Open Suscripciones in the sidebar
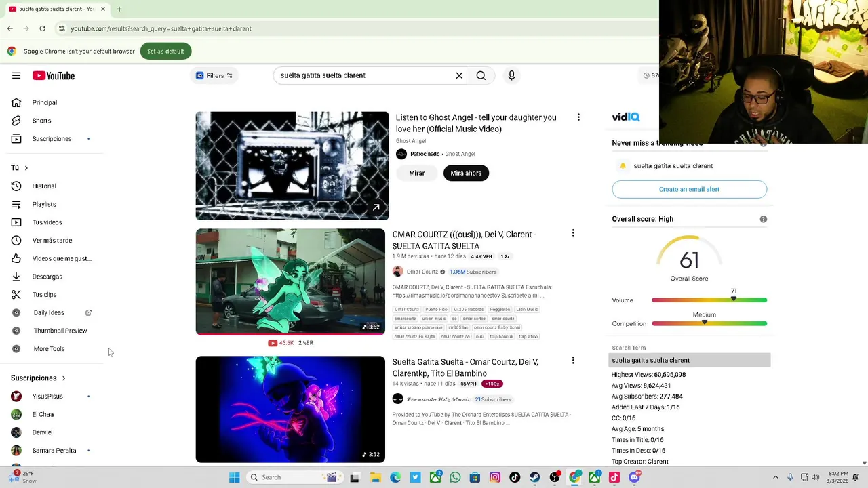868x488 pixels. click(52, 139)
